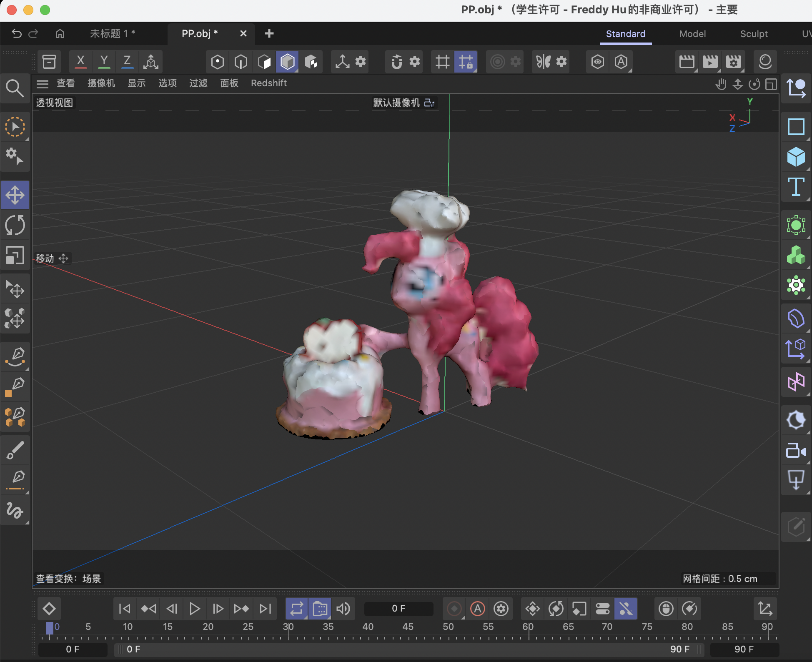The height and width of the screenshot is (662, 812).
Task: Toggle the Y axis lock
Action: (x=104, y=61)
